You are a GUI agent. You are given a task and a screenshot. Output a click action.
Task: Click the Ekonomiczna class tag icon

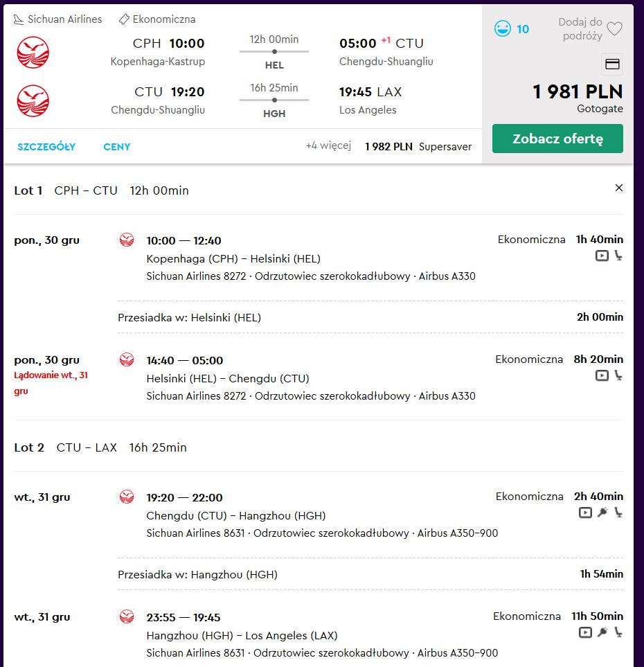tap(124, 19)
